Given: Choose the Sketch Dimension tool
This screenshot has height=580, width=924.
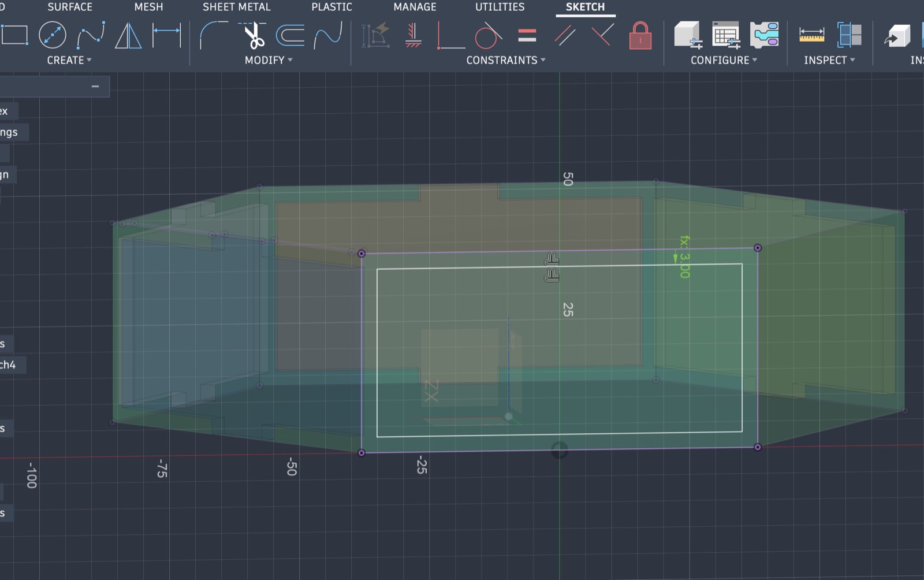Looking at the screenshot, I should click(166, 35).
